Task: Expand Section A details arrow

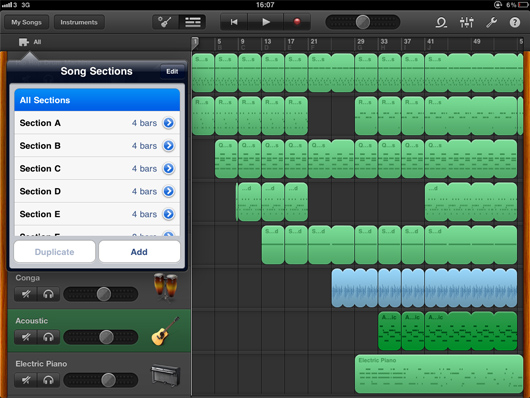Action: tap(169, 123)
